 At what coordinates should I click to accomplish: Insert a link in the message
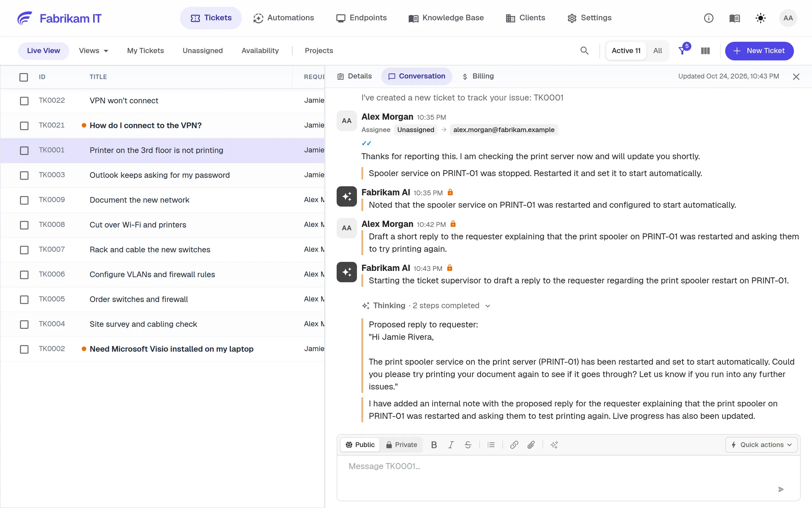[514, 445]
